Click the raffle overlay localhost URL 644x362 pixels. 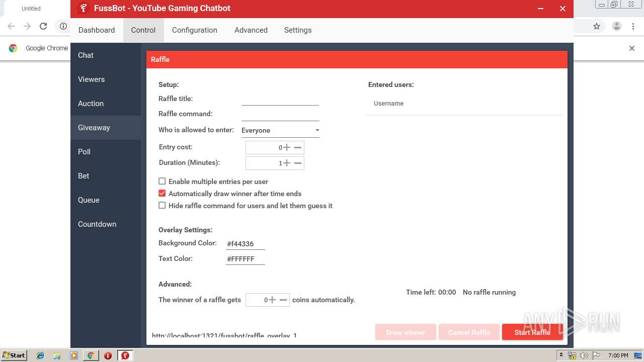coord(224,335)
